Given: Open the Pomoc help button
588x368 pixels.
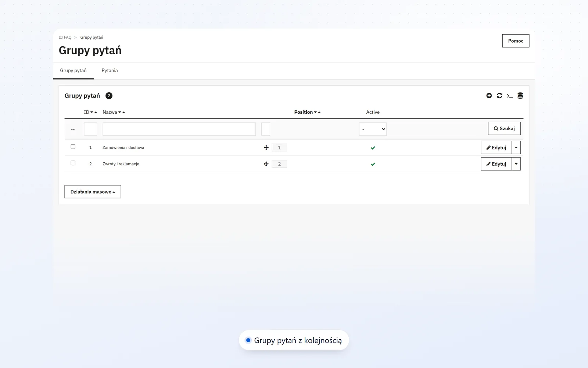Looking at the screenshot, I should [516, 41].
